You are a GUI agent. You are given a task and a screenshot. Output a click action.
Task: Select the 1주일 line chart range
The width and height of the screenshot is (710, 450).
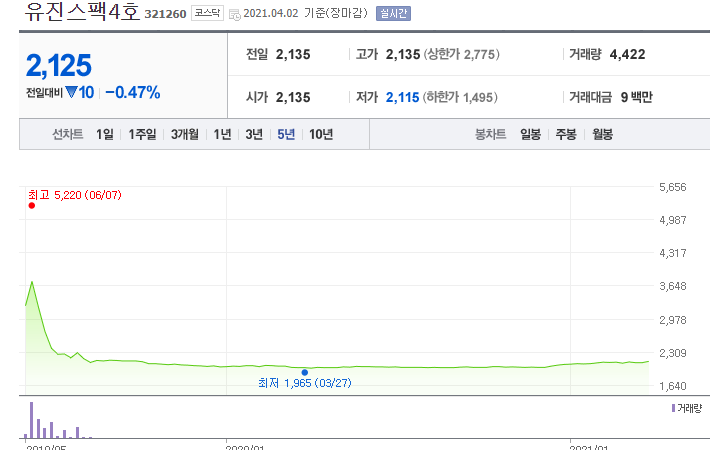click(142, 134)
